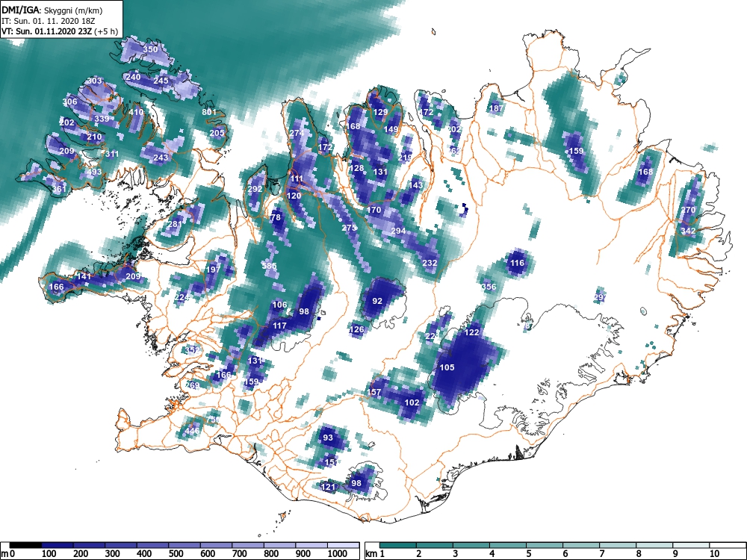Select the 205 label near 801
The image size is (747, 560).
click(x=217, y=133)
